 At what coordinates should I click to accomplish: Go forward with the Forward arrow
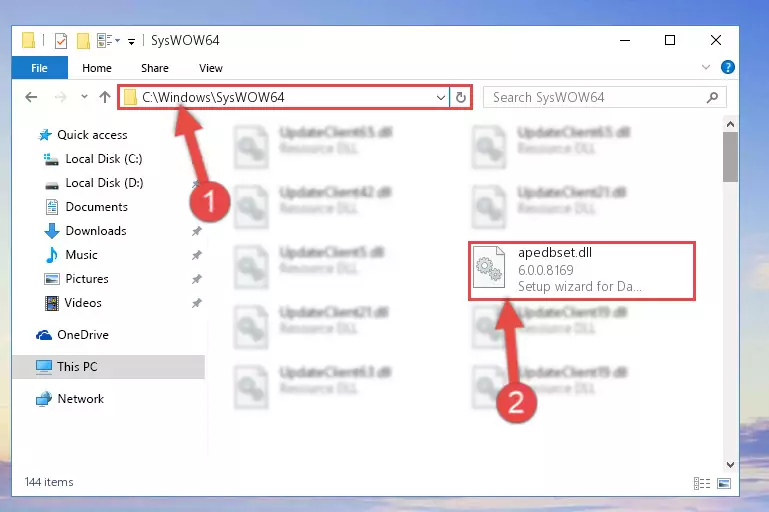pyautogui.click(x=60, y=97)
